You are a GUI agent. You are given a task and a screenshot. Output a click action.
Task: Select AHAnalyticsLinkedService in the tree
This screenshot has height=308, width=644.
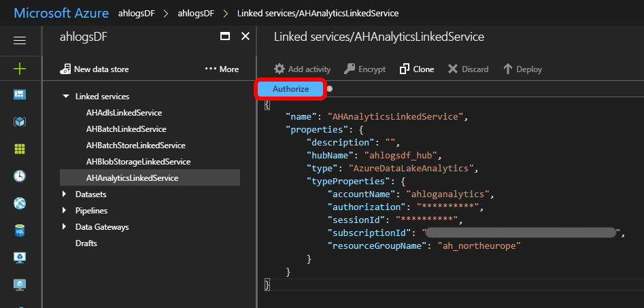coord(150,178)
